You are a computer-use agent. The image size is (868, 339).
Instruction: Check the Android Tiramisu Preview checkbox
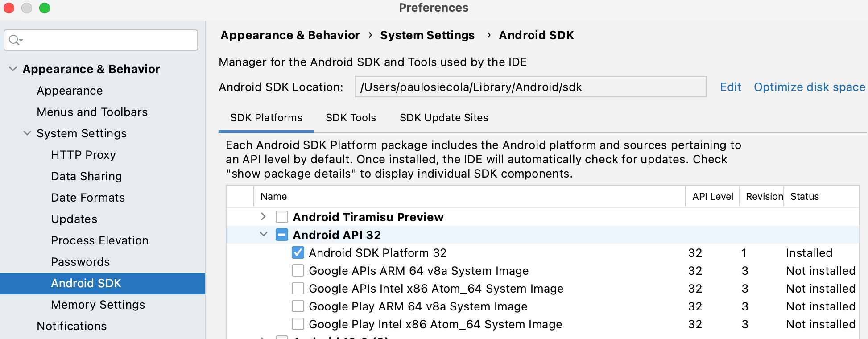point(282,217)
